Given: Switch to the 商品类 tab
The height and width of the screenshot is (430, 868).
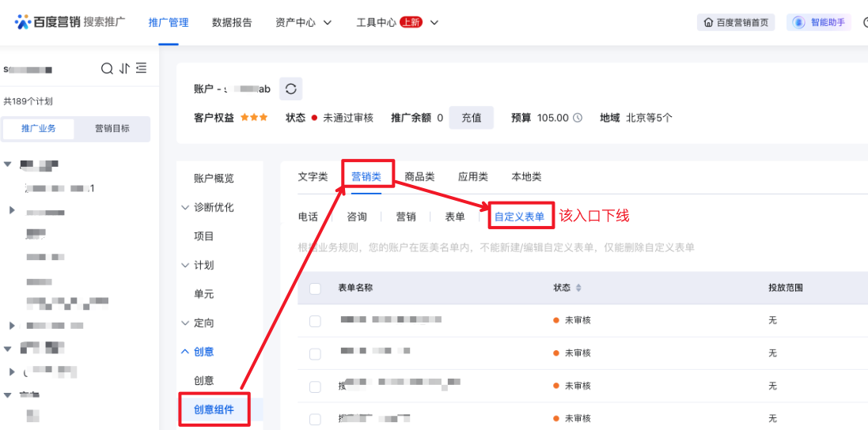Looking at the screenshot, I should pos(419,177).
